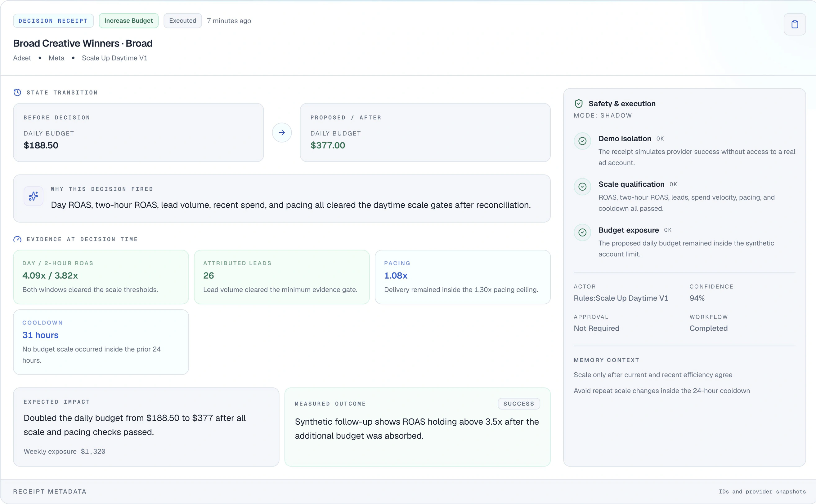Open IDs and provider snapshots
This screenshot has height=504, width=816.
pos(762,492)
